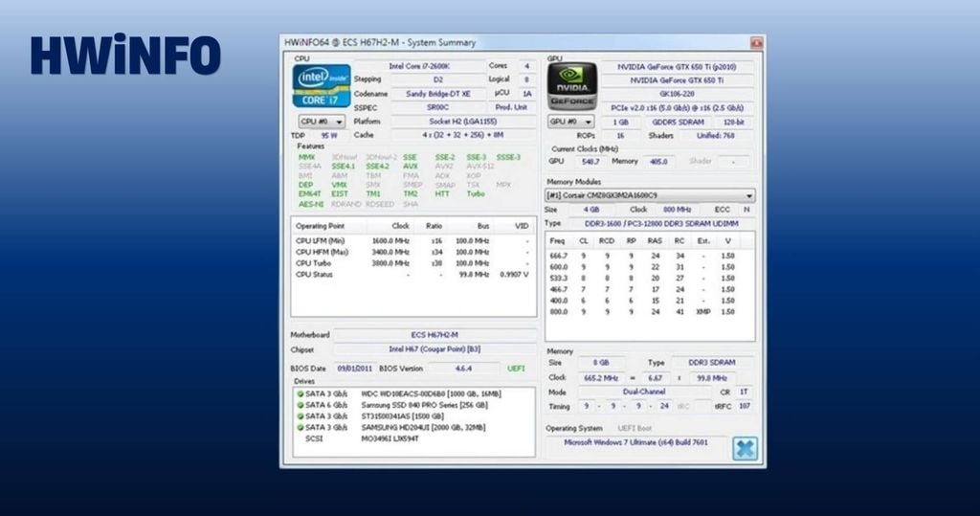Click the SR00C SSPEC field

click(438, 107)
